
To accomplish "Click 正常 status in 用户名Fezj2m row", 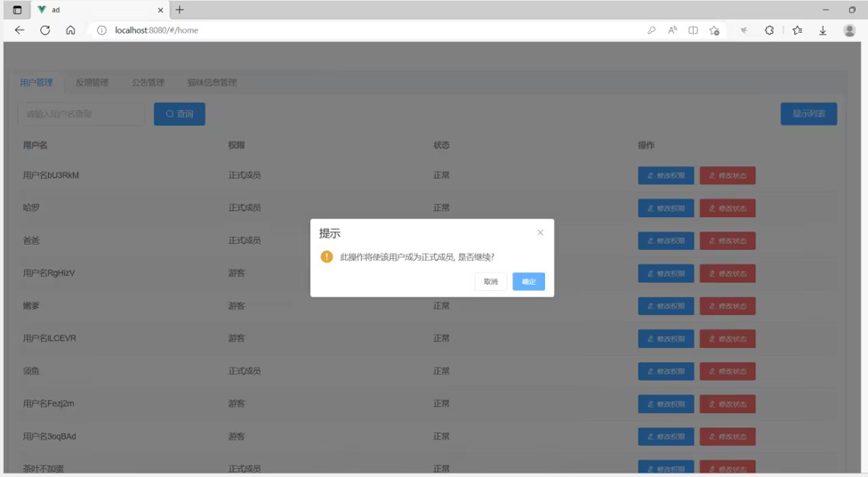I will [x=441, y=404].
